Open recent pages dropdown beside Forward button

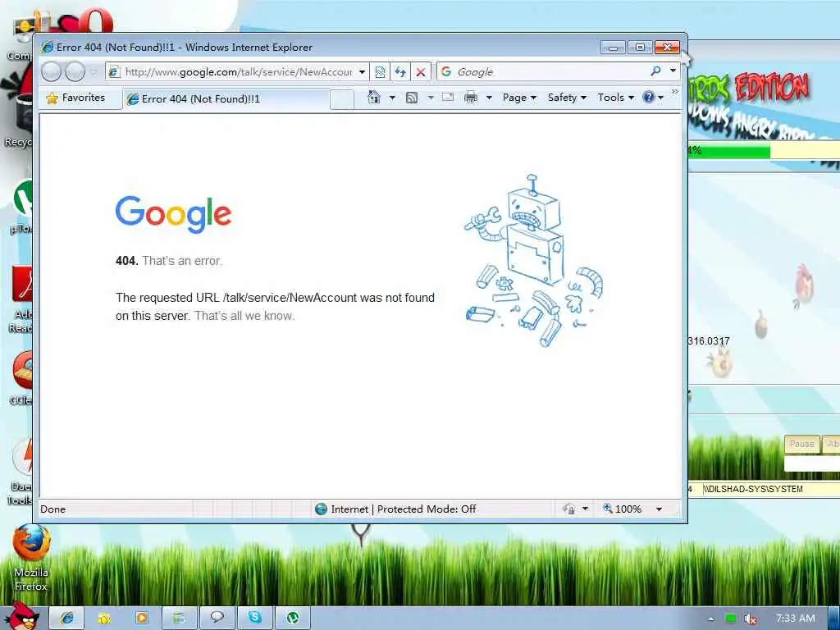pyautogui.click(x=94, y=71)
